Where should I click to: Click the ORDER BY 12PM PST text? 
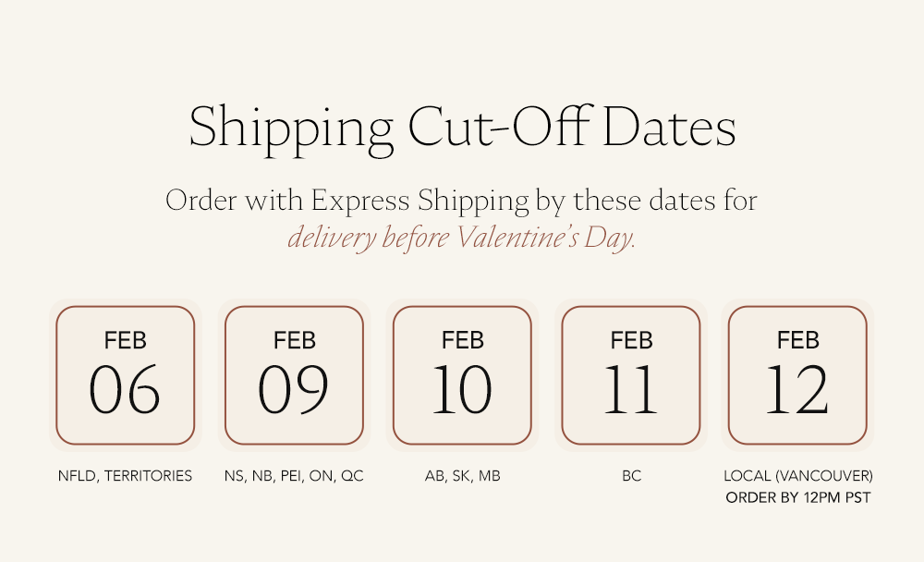pyautogui.click(x=798, y=497)
